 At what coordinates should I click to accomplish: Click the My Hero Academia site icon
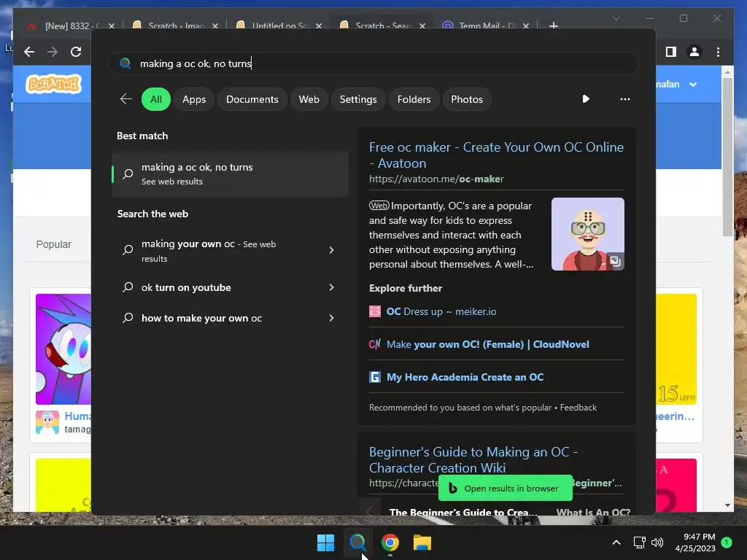(x=375, y=377)
